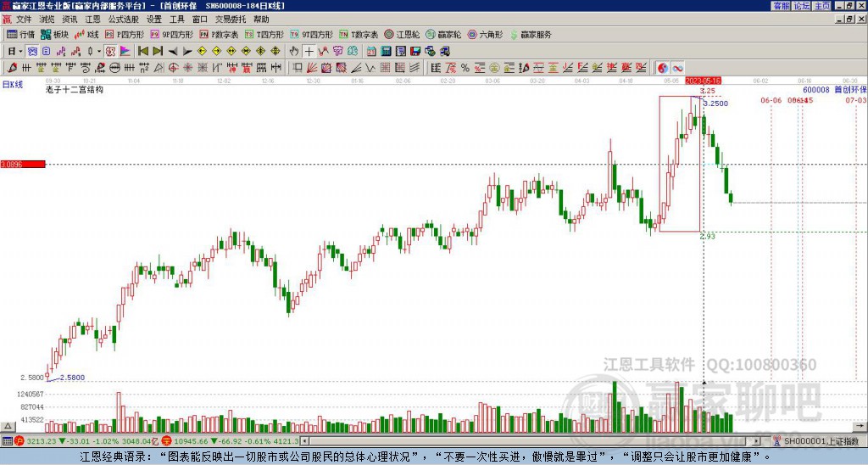Jump to first bar icon
868x465 pixels.
[x=142, y=52]
